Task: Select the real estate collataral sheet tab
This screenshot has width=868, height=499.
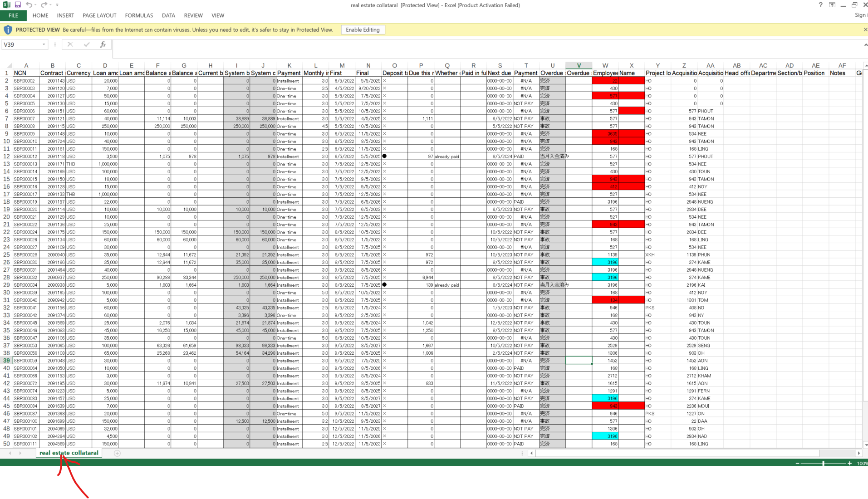Action: (69, 453)
